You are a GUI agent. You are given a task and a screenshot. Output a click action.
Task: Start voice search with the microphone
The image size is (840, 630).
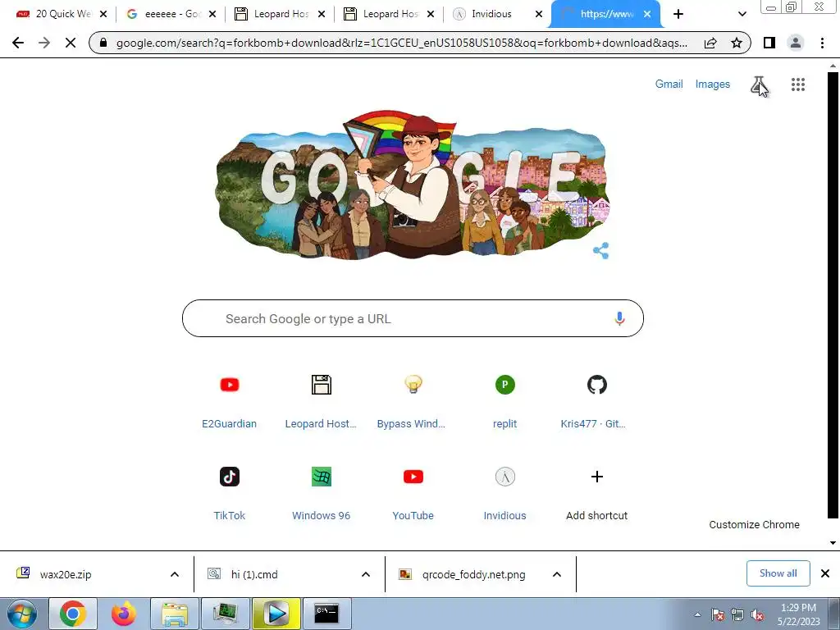(x=619, y=319)
